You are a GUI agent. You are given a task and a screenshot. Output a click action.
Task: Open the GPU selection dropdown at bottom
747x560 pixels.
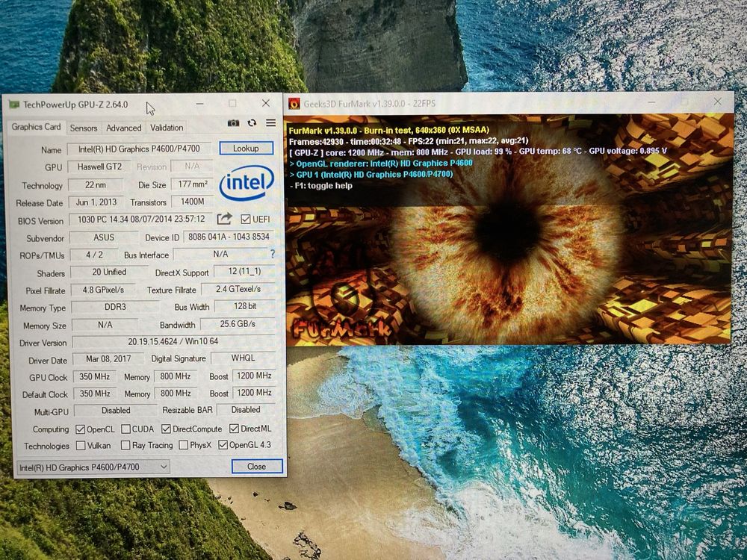pyautogui.click(x=93, y=467)
